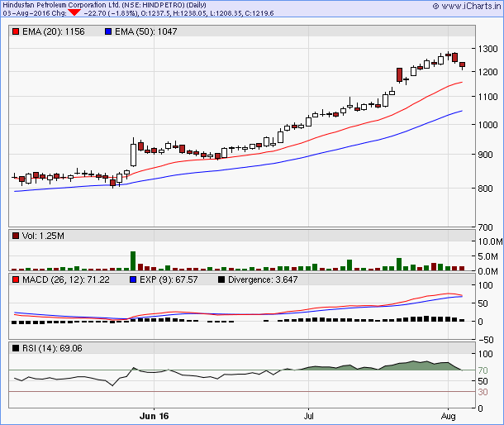Screen dimensions: 504x425
Task: Click the blue EMA (50) legend swatch
Action: point(108,31)
